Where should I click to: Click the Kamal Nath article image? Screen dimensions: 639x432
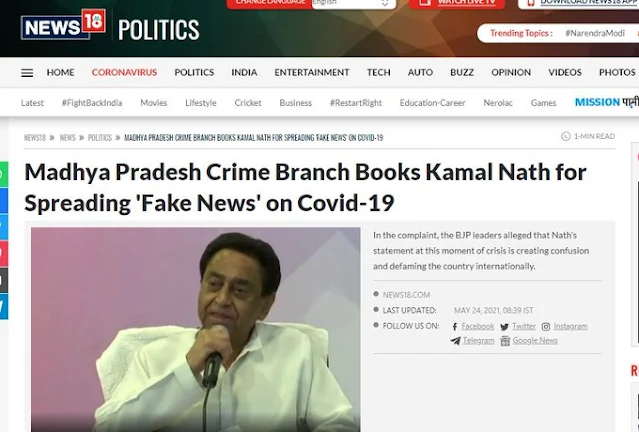pyautogui.click(x=196, y=329)
